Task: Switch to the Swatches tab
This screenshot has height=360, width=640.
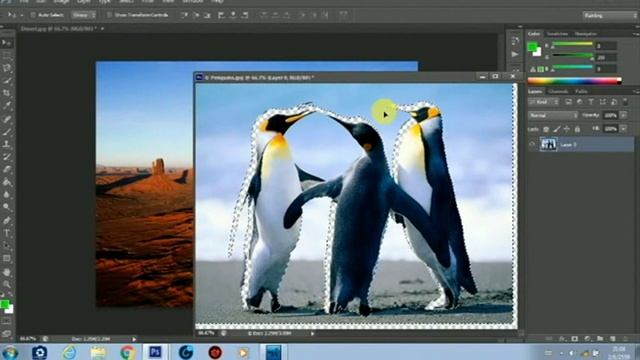Action: click(557, 34)
